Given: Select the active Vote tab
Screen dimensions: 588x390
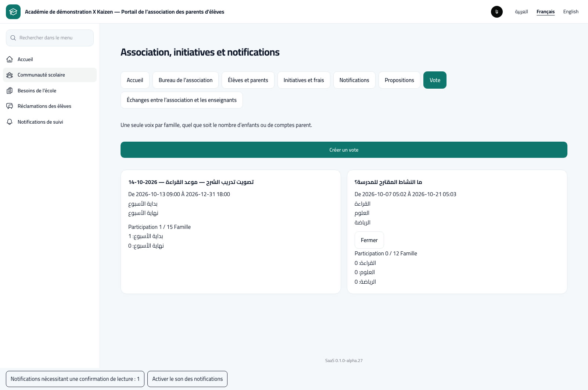Looking at the screenshot, I should click(435, 80).
